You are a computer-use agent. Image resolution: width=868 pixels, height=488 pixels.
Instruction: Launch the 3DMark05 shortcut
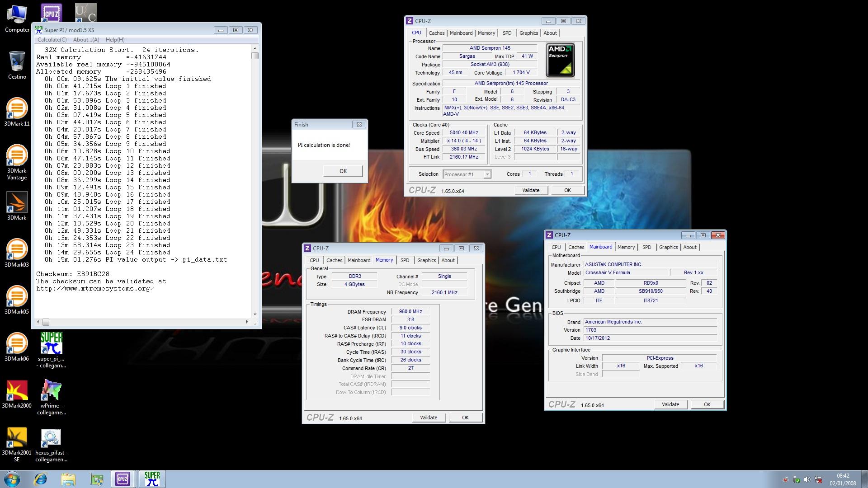click(x=17, y=300)
